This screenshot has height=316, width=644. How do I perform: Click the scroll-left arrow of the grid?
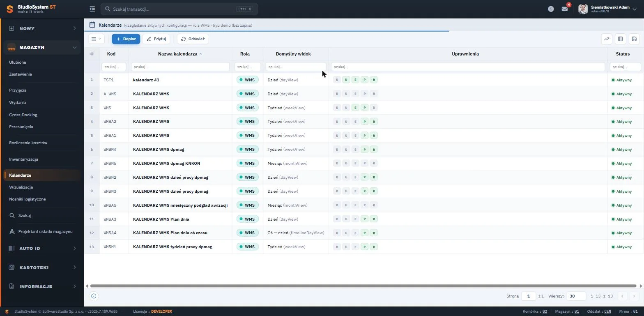coord(87,286)
